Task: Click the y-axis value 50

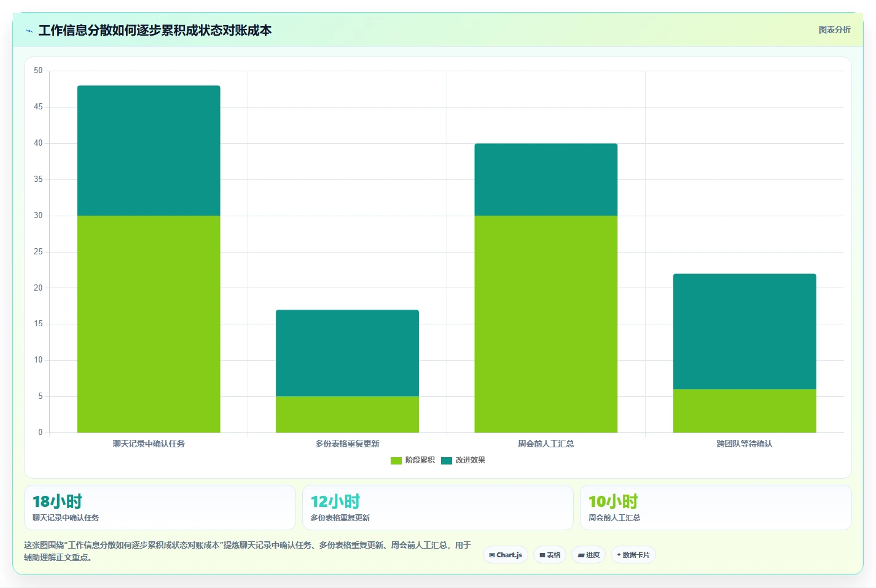Action: [x=38, y=71]
